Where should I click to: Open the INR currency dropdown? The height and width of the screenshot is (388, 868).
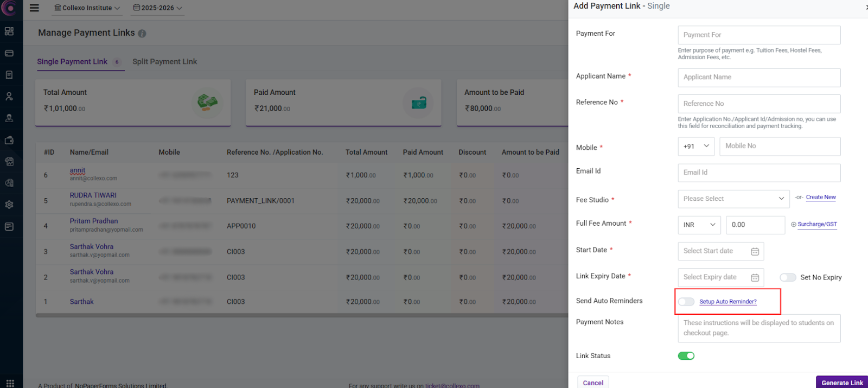(699, 225)
